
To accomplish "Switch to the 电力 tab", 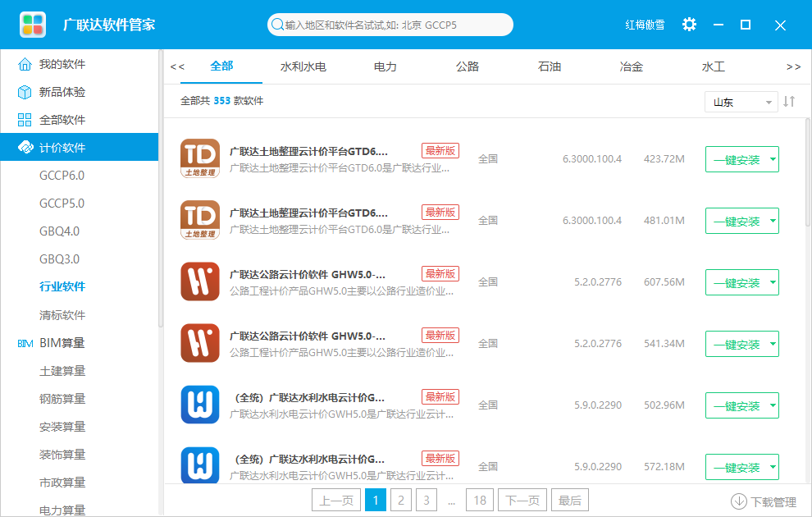I will [x=385, y=66].
